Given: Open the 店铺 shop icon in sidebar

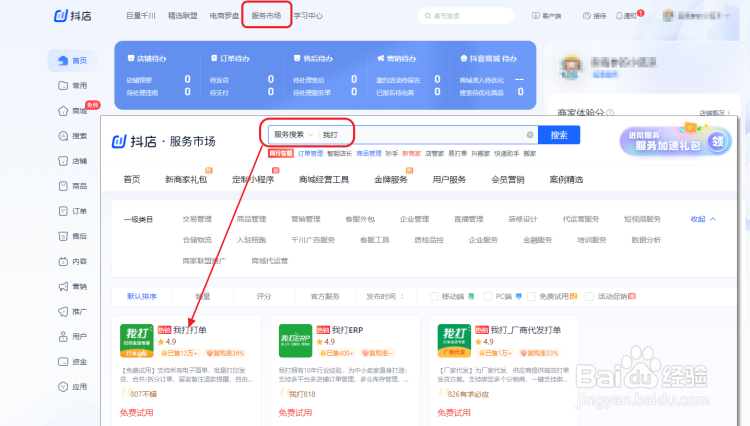Looking at the screenshot, I should 63,161.
